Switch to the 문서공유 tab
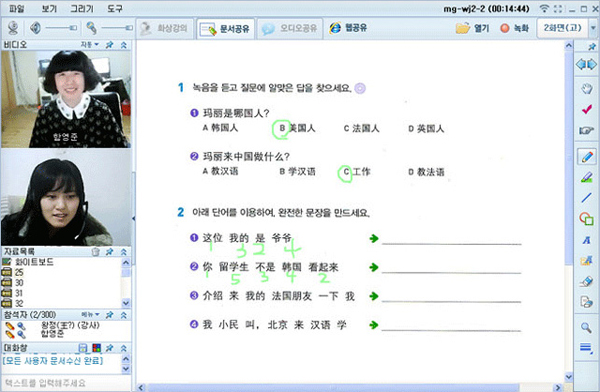600x392 pixels. tap(225, 29)
